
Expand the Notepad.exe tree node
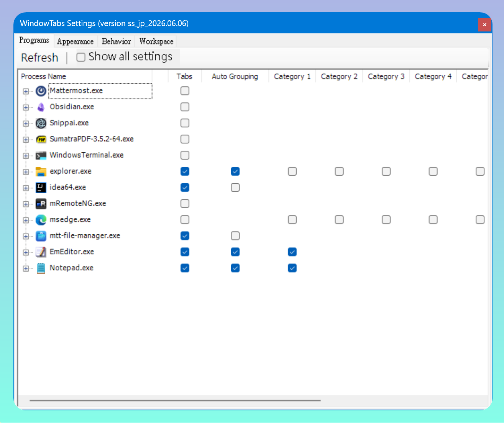click(26, 268)
